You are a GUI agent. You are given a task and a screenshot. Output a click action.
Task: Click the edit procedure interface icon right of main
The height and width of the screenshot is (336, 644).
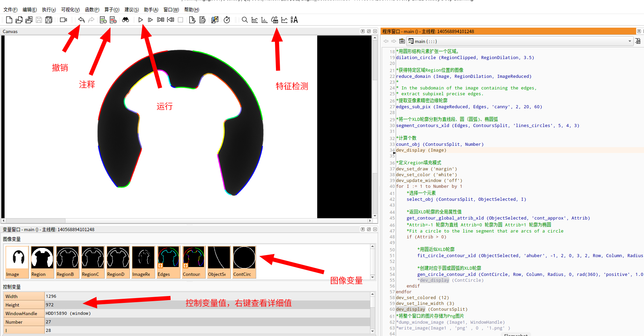click(x=638, y=41)
